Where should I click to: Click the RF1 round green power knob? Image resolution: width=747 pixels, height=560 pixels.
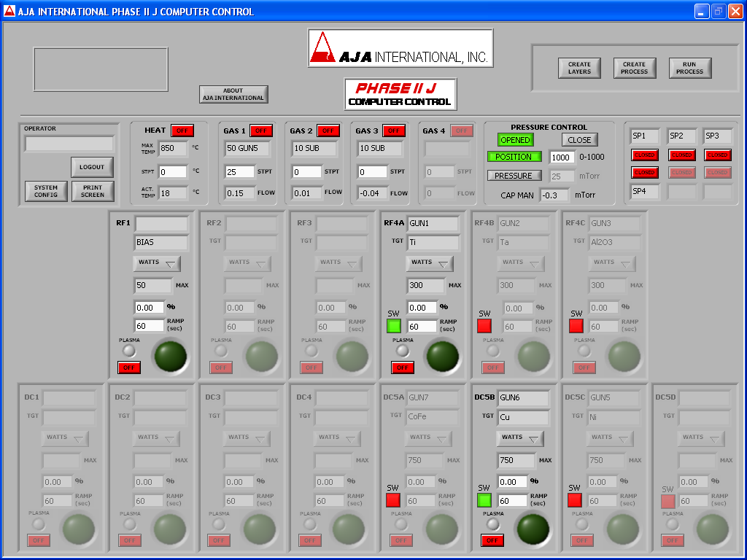click(169, 356)
